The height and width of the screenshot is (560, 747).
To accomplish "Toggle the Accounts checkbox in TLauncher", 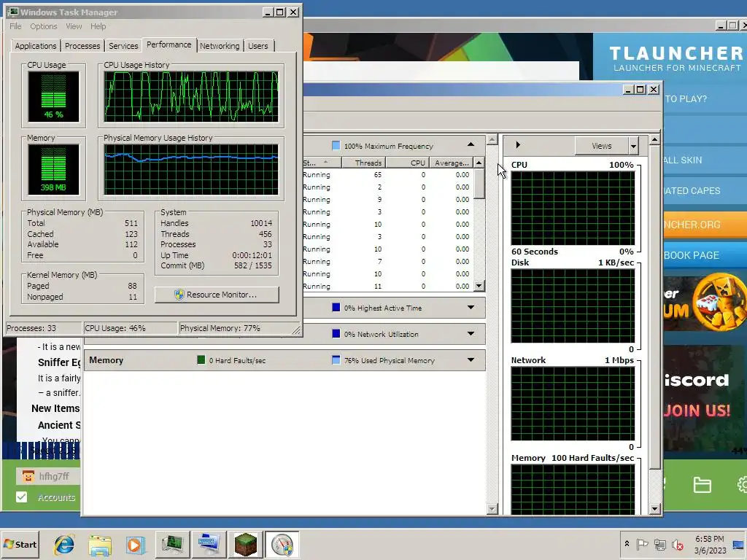I will click(21, 497).
